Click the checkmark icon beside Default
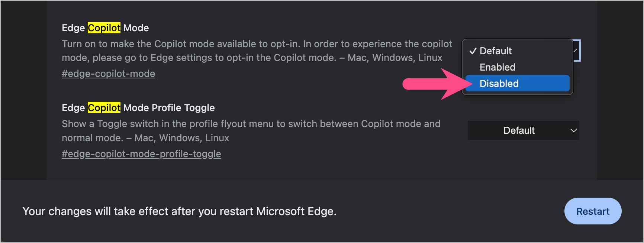 point(473,51)
